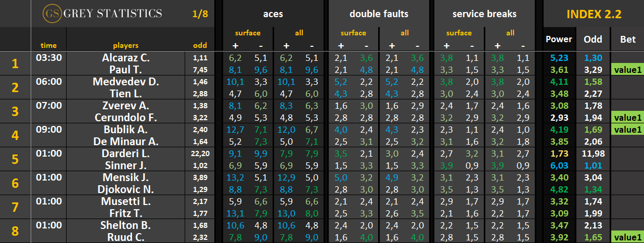
Task: Click match number 5 row label
Action: (15, 160)
